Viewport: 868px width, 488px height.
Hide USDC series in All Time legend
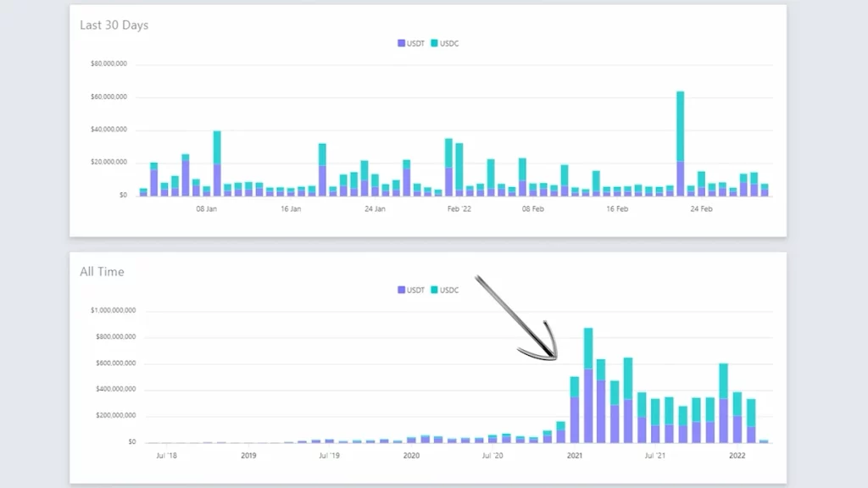point(448,290)
